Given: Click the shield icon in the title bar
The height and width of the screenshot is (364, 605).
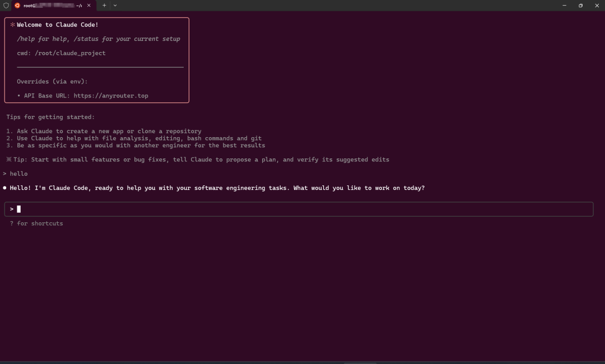Looking at the screenshot, I should coord(6,6).
